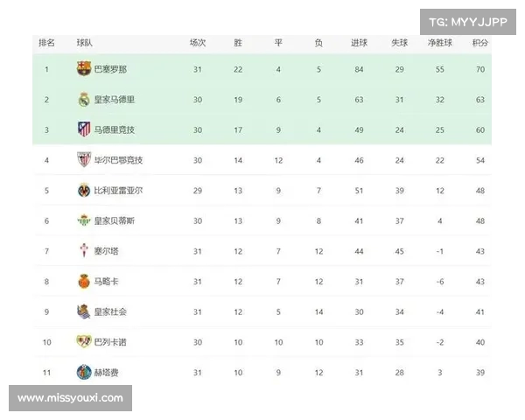Click the Celta Vigo crest icon
This screenshot has width=525, height=420.
[x=84, y=250]
